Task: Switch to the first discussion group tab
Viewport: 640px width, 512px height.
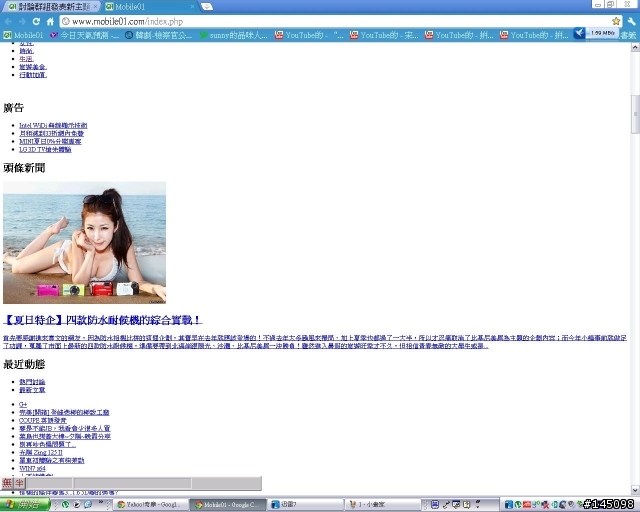Action: 49,7
